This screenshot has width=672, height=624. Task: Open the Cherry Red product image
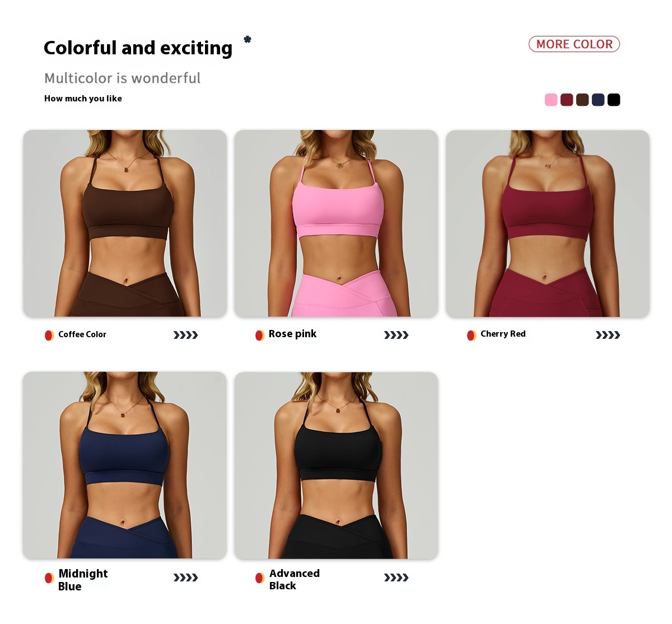(x=548, y=223)
